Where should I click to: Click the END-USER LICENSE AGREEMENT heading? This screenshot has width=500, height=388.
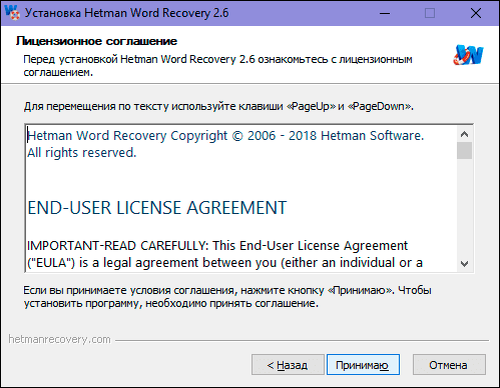pyautogui.click(x=157, y=208)
